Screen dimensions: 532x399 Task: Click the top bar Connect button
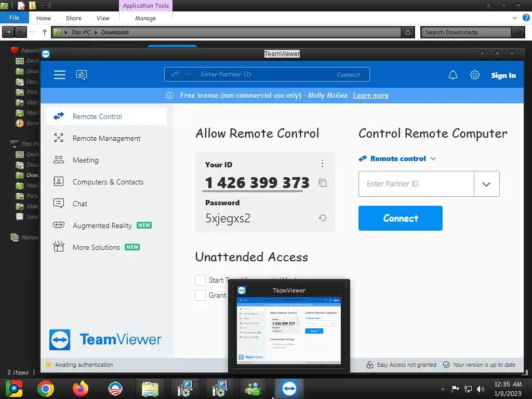click(349, 75)
